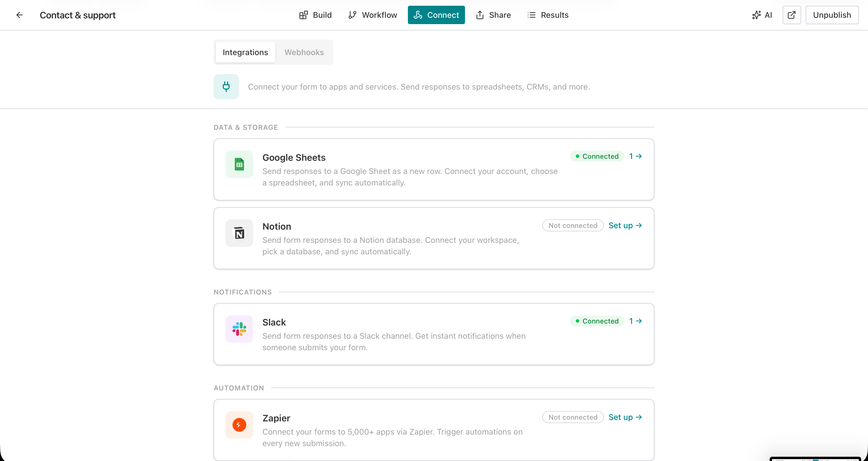Viewport: 868px width, 461px height.
Task: Select the Integrations tab
Action: click(245, 52)
